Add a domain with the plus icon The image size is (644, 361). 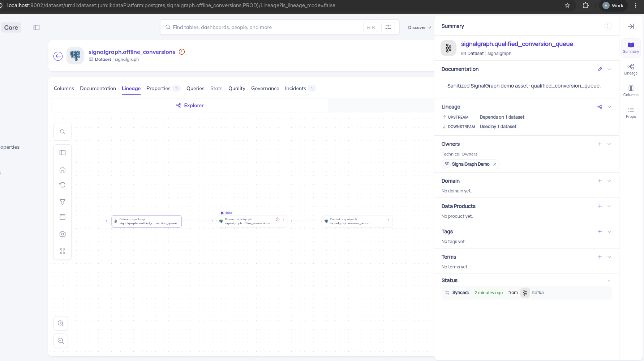600,181
